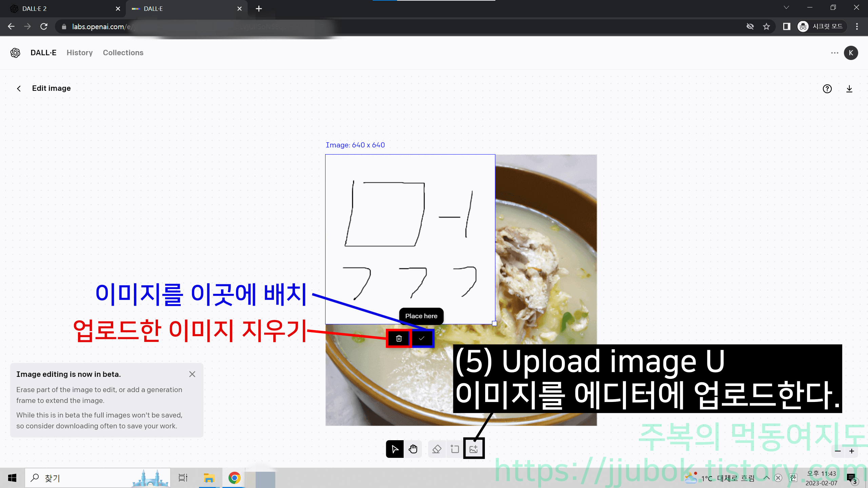
Task: Toggle the password eye icon in the address bar
Action: [750, 26]
